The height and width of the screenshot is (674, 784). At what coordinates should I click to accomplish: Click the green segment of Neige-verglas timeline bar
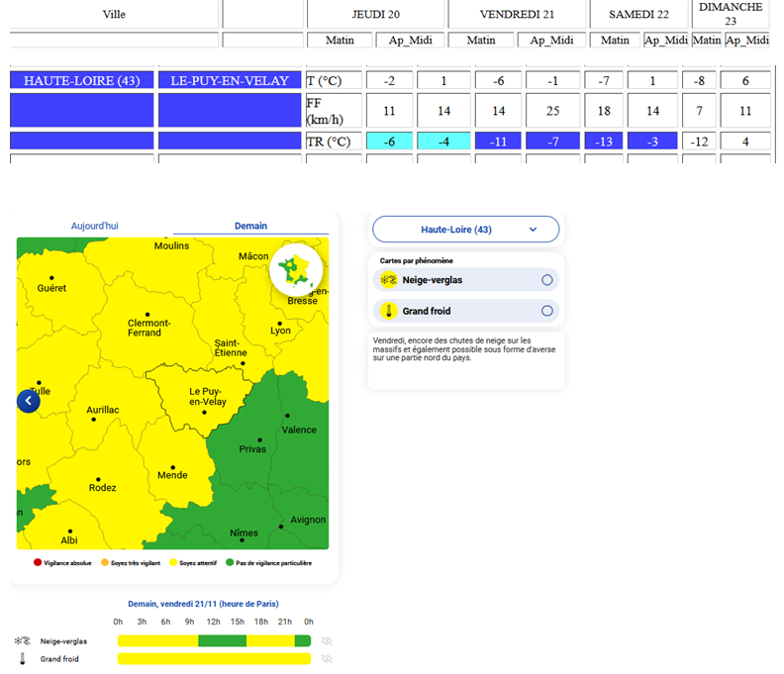tap(222, 641)
